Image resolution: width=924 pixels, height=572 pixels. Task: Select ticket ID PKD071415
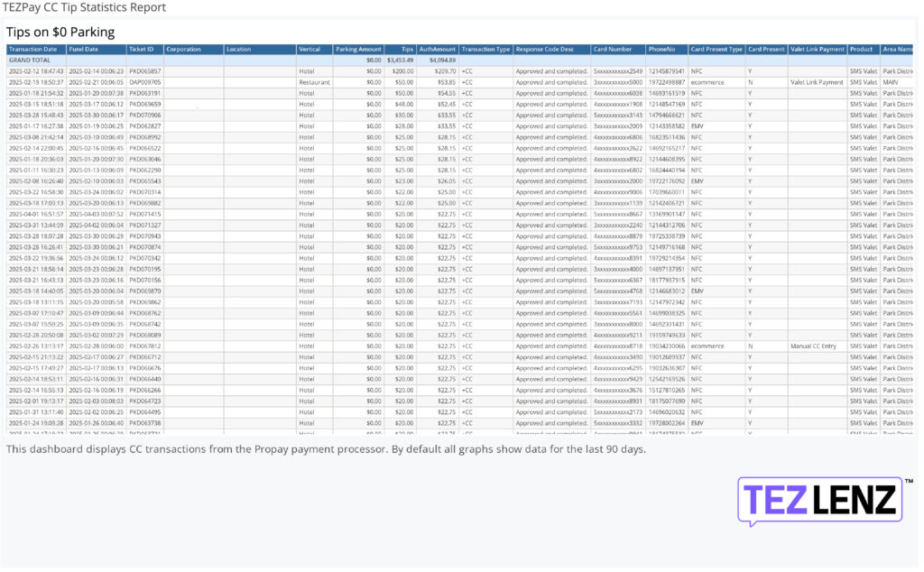tap(145, 215)
